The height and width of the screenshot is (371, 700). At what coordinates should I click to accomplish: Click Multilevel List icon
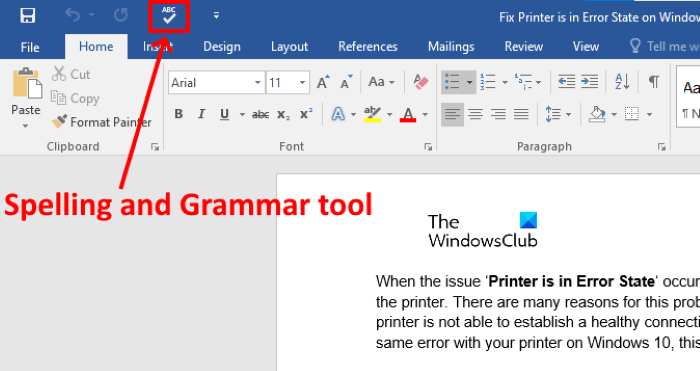click(523, 82)
